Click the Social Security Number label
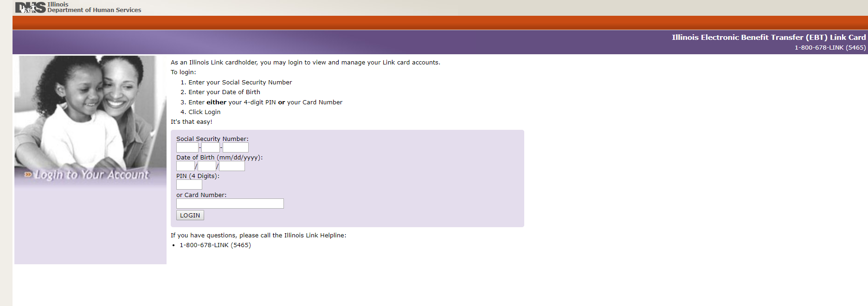 click(x=212, y=139)
